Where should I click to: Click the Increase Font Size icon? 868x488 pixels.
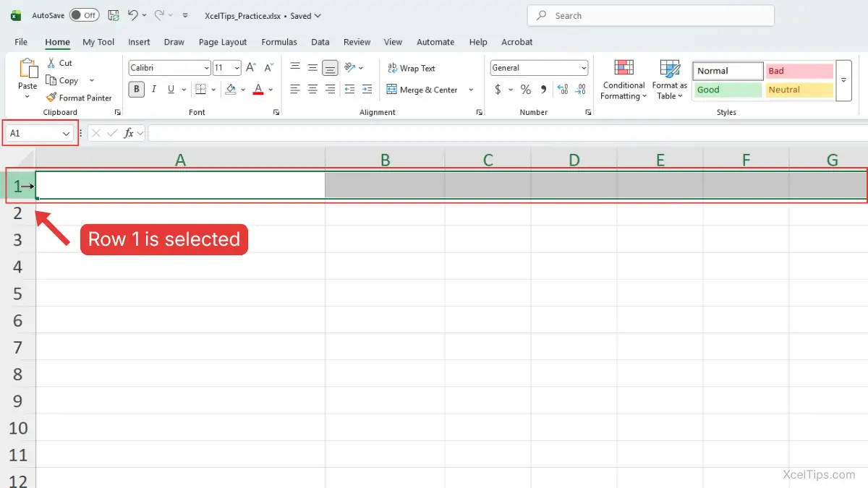coord(251,68)
